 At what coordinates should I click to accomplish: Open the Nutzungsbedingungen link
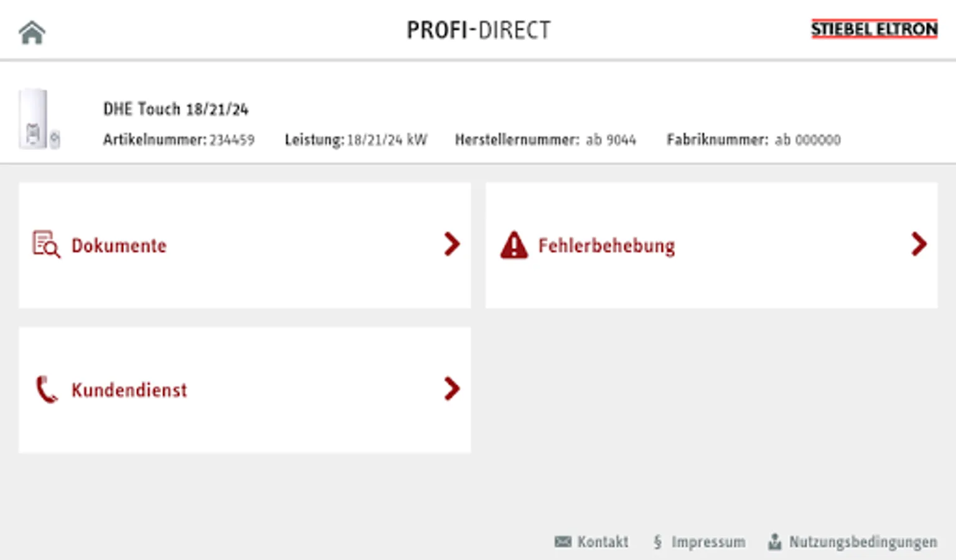point(863,542)
